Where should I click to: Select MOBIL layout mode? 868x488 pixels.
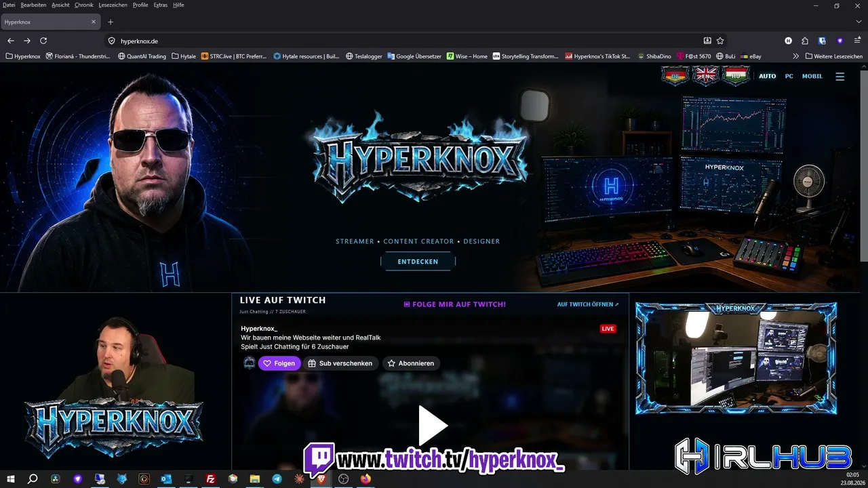click(x=812, y=76)
